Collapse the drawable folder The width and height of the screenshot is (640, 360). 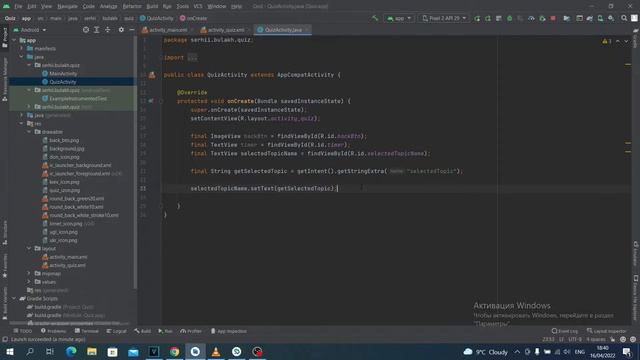[x=29, y=132]
